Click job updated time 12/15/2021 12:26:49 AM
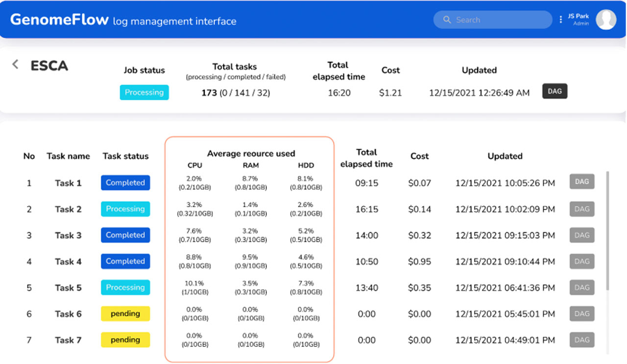 click(479, 92)
